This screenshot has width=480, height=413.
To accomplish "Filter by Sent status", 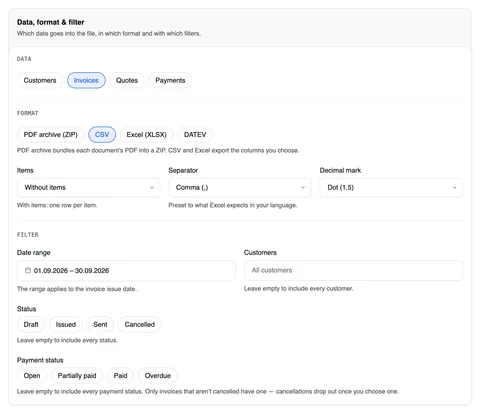I will pos(100,324).
